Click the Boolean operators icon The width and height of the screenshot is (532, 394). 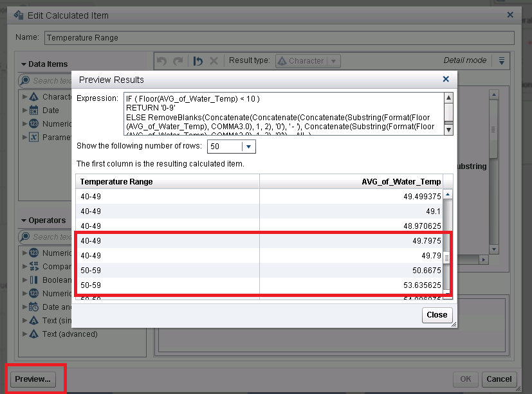pyautogui.click(x=33, y=280)
